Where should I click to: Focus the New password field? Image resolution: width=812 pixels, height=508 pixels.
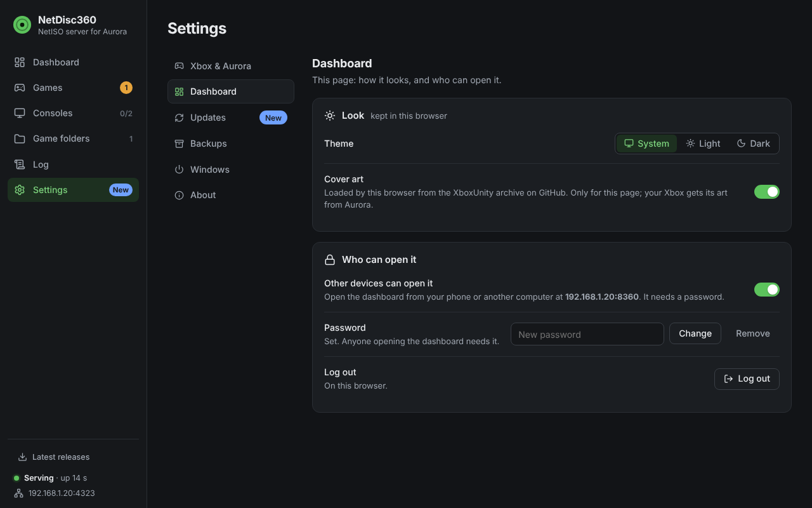coord(587,334)
